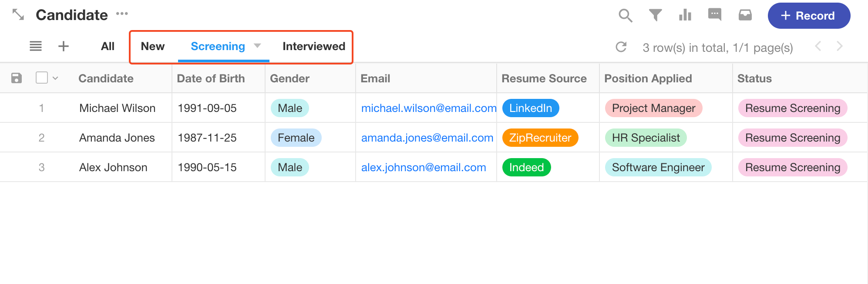The height and width of the screenshot is (284, 868).
Task: Click the + Record button
Action: coord(809,16)
